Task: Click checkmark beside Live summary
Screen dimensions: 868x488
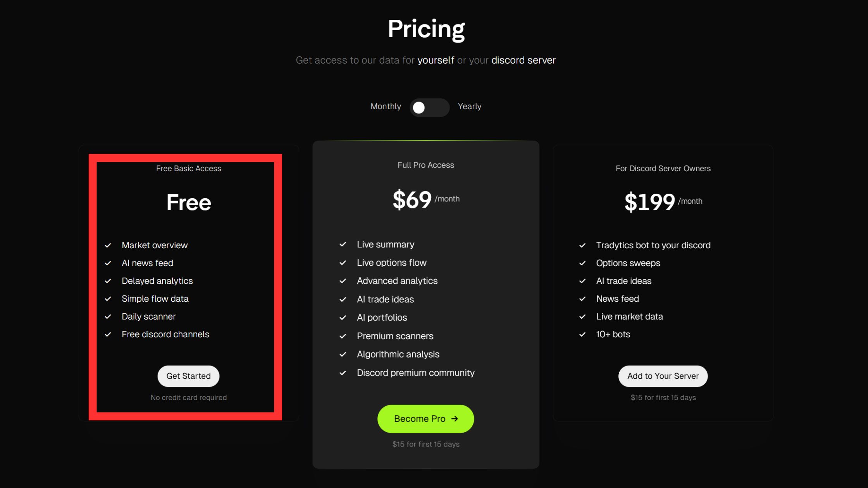Action: click(x=343, y=244)
